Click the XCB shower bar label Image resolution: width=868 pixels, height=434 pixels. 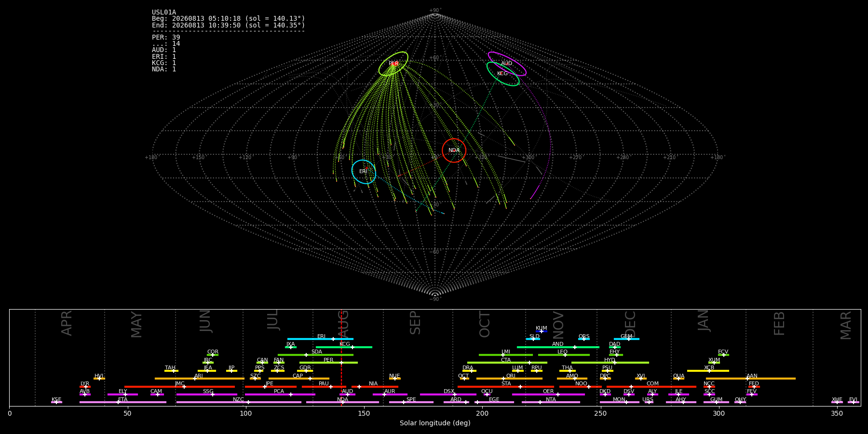709,368
